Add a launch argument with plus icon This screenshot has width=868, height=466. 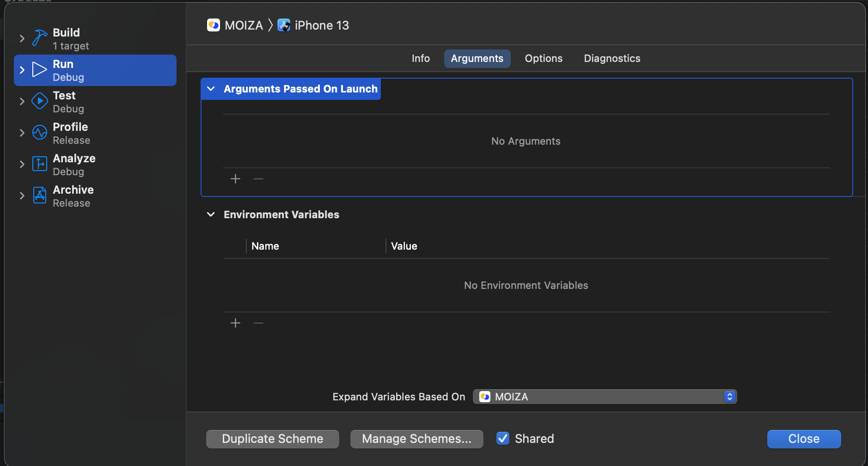(x=236, y=179)
